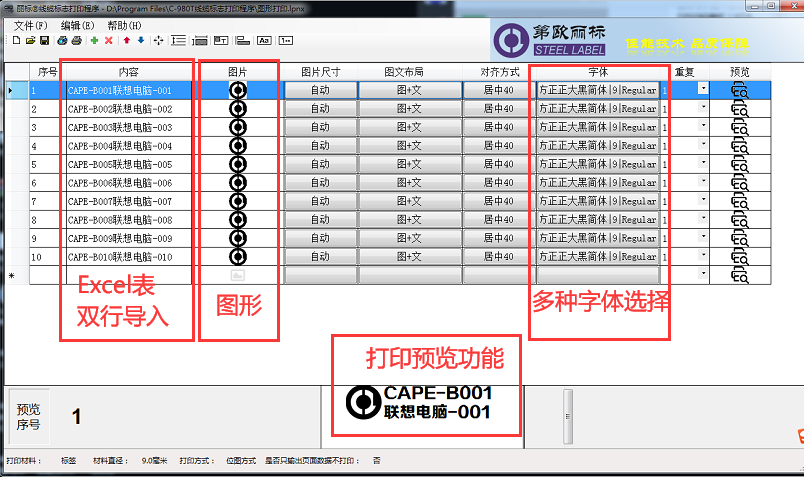Open the 重复 dropdown for row 5
The height and width of the screenshot is (477, 804).
point(703,163)
